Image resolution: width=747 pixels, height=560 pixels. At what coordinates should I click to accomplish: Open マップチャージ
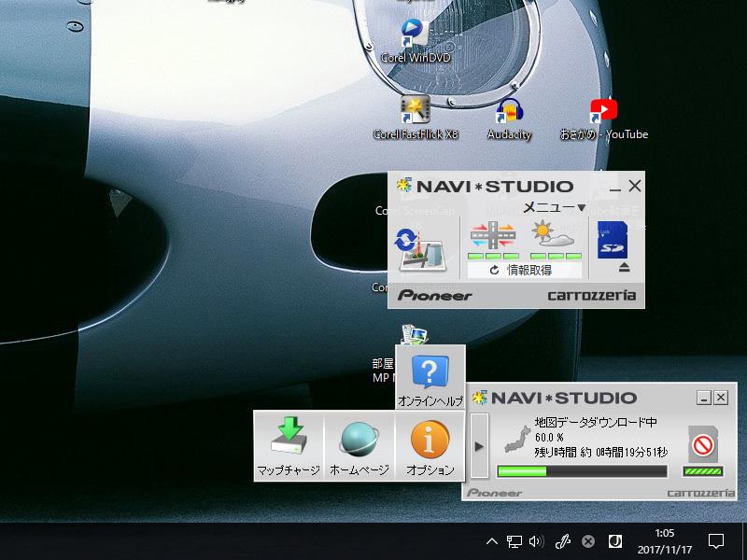click(x=289, y=446)
